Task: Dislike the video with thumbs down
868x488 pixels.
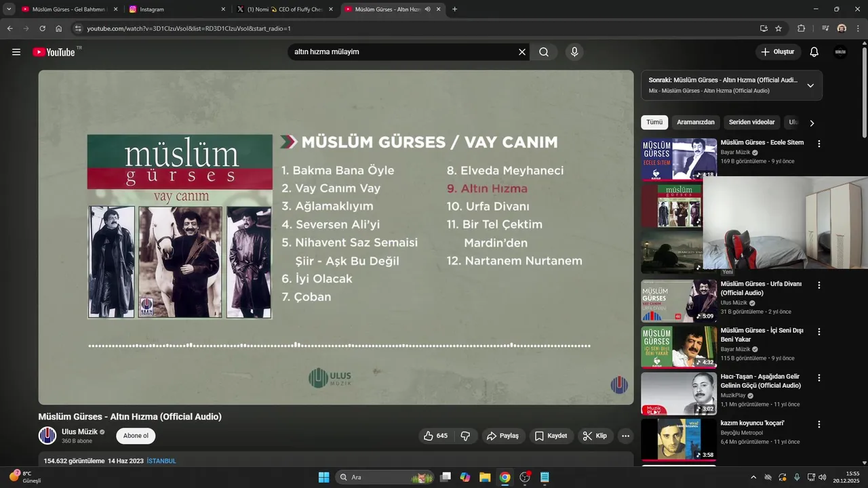Action: 466,436
